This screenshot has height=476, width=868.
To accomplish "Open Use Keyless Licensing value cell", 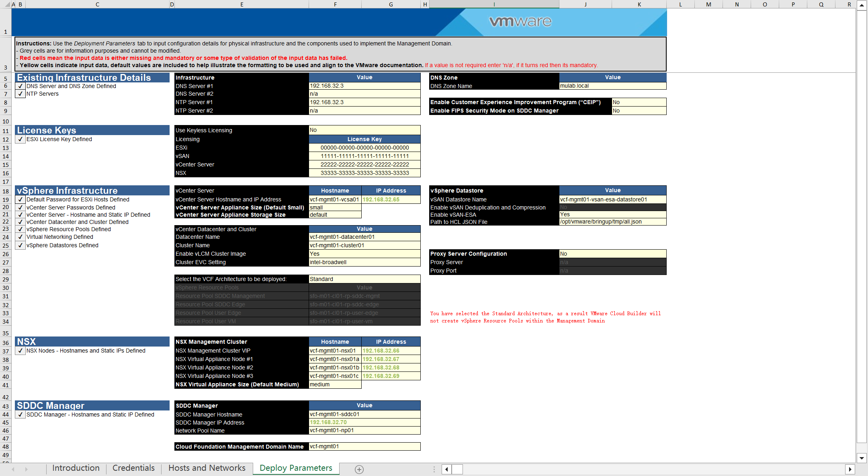I will pos(364,130).
